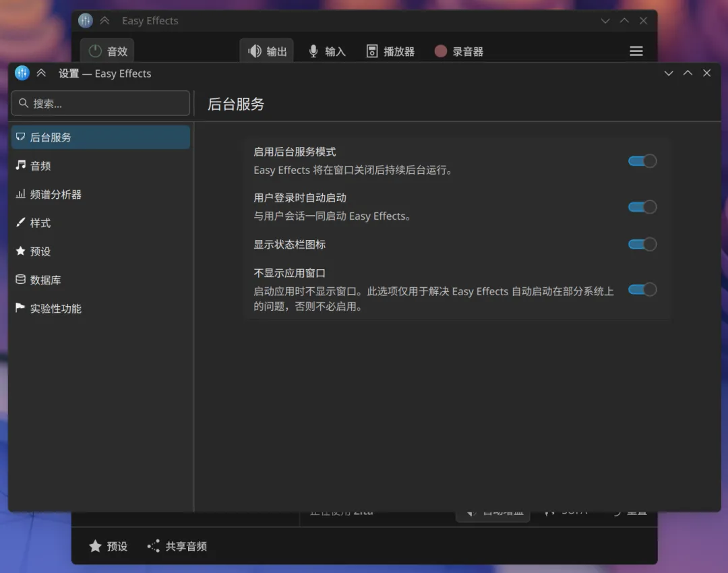Image resolution: width=728 pixels, height=573 pixels.
Task: Click the 频谱分析器 bar chart icon
Action: (x=20, y=194)
